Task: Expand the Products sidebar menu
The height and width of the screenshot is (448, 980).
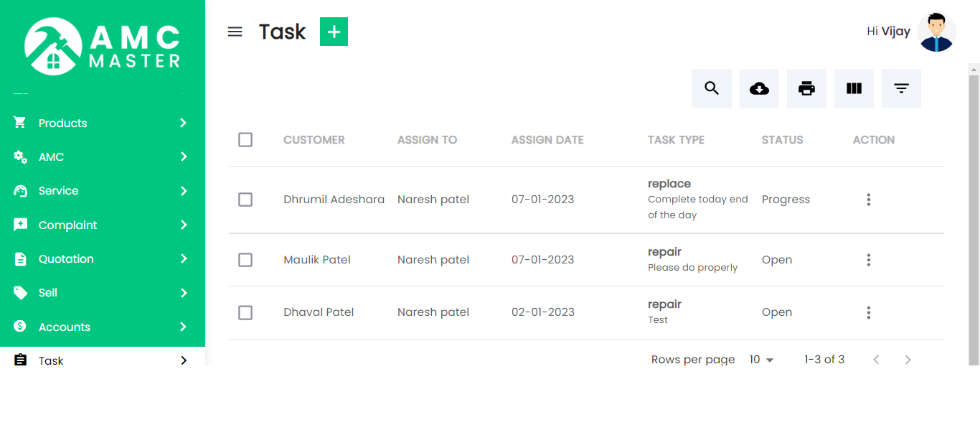Action: (x=63, y=123)
